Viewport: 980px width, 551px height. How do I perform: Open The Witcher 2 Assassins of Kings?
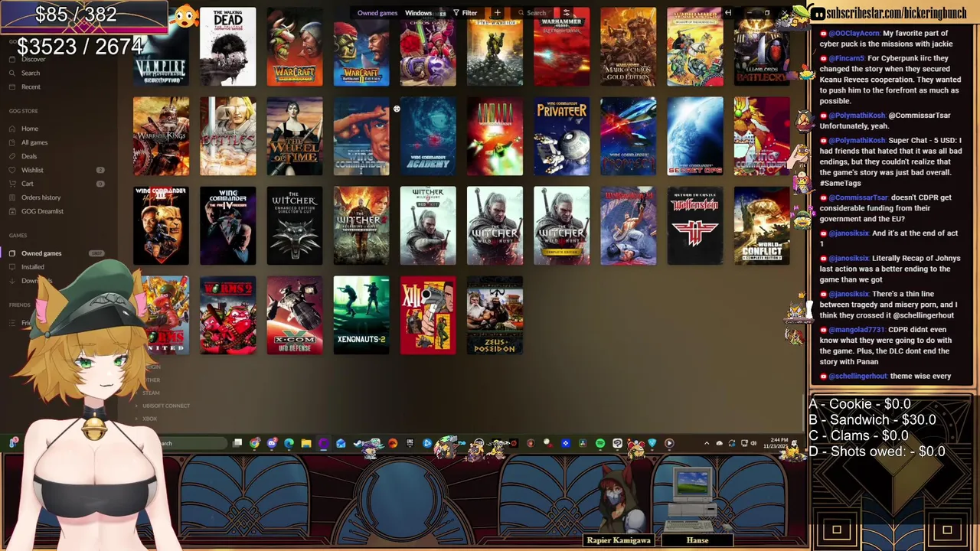[361, 226]
